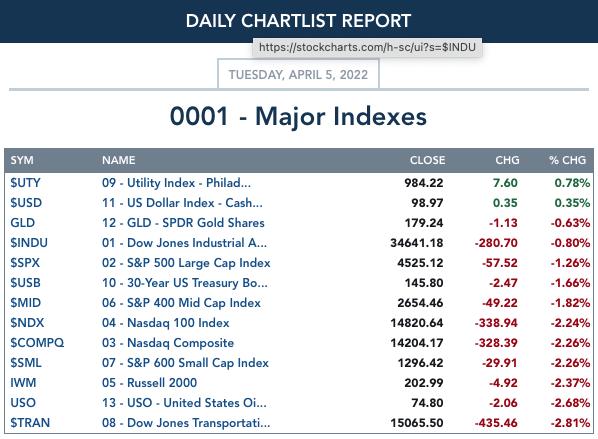Click the SYM column header
Image resolution: width=598 pixels, height=439 pixels.
(x=22, y=160)
